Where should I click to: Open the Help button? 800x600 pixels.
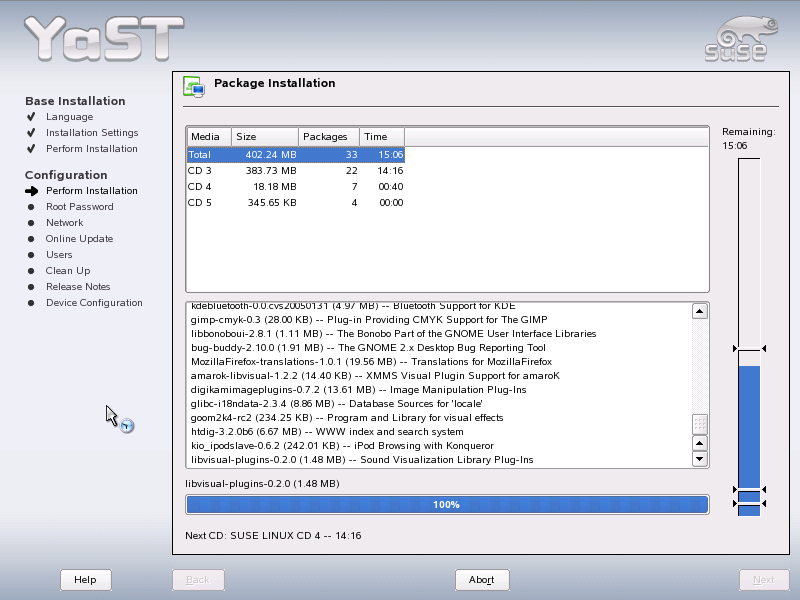[x=85, y=580]
